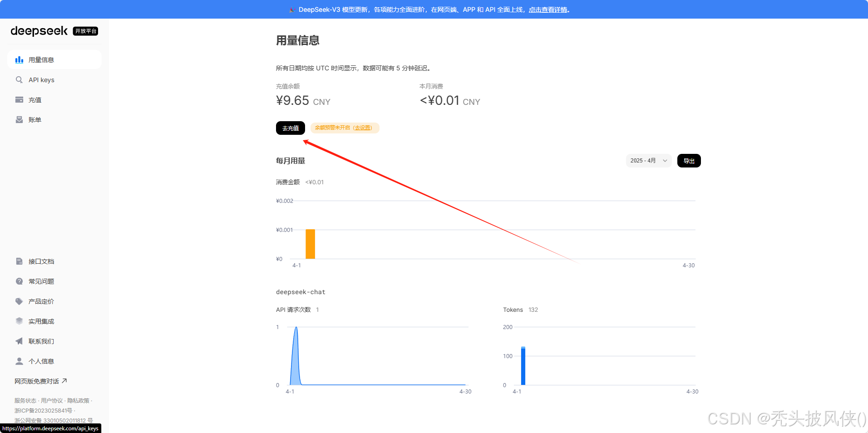Open 联系我们 in the sidebar
This screenshot has height=433, width=868.
[x=54, y=341]
